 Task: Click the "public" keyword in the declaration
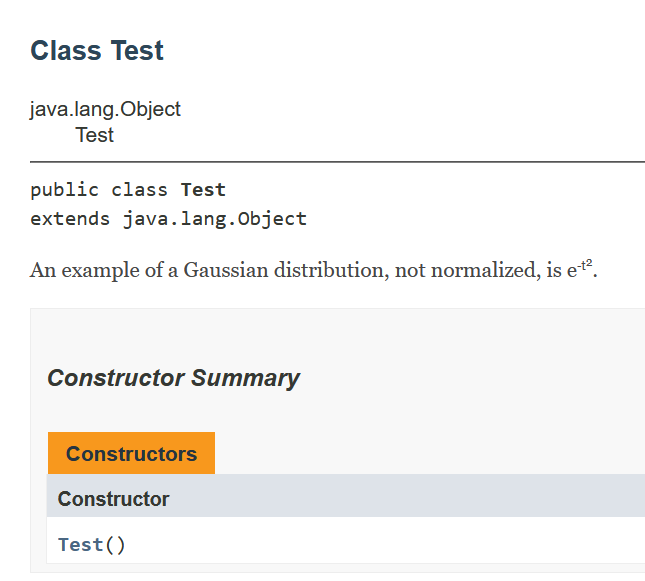[x=64, y=190]
